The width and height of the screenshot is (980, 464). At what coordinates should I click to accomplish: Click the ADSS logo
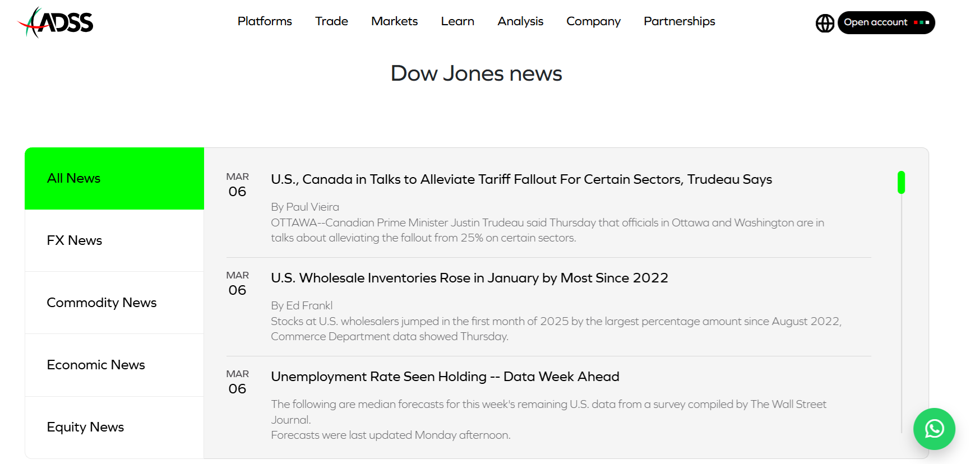(x=56, y=22)
